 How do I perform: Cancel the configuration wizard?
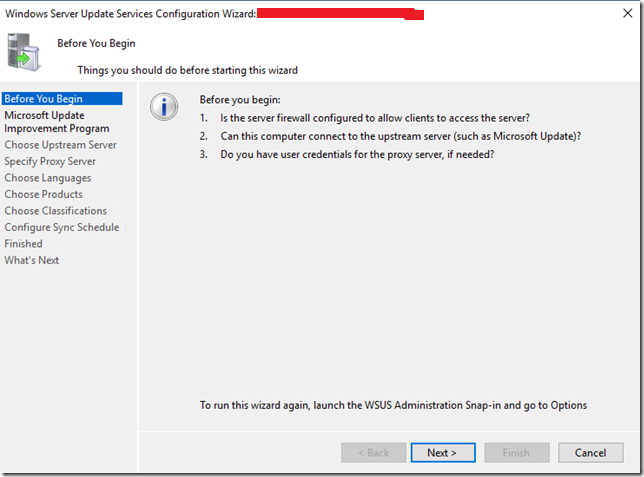pyautogui.click(x=591, y=452)
